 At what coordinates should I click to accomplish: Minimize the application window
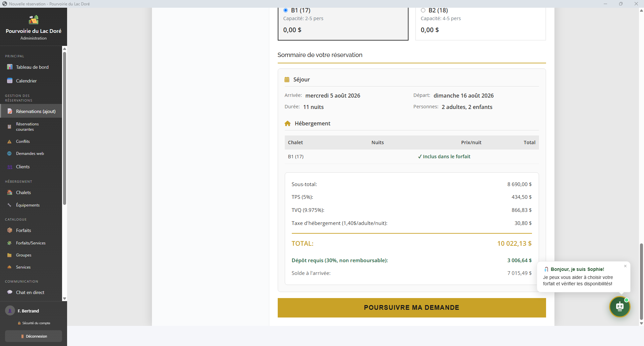pos(605,4)
